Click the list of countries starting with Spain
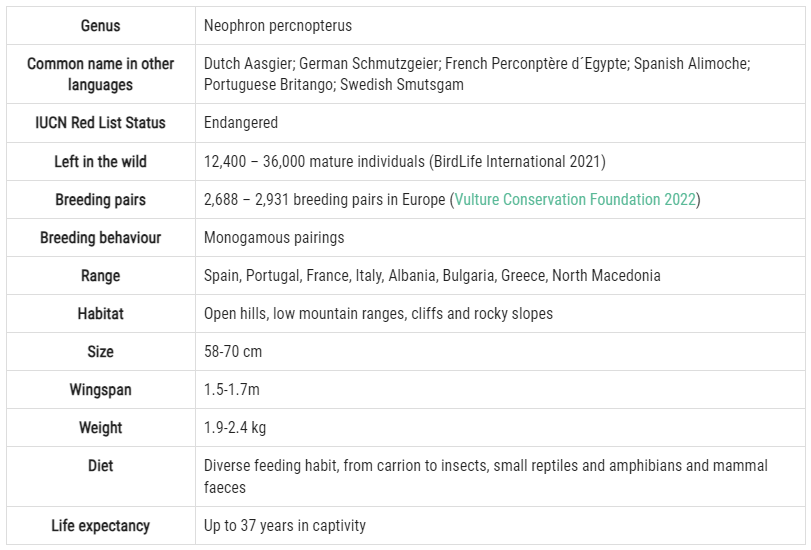Screen dimensions: 811x550 (432, 276)
